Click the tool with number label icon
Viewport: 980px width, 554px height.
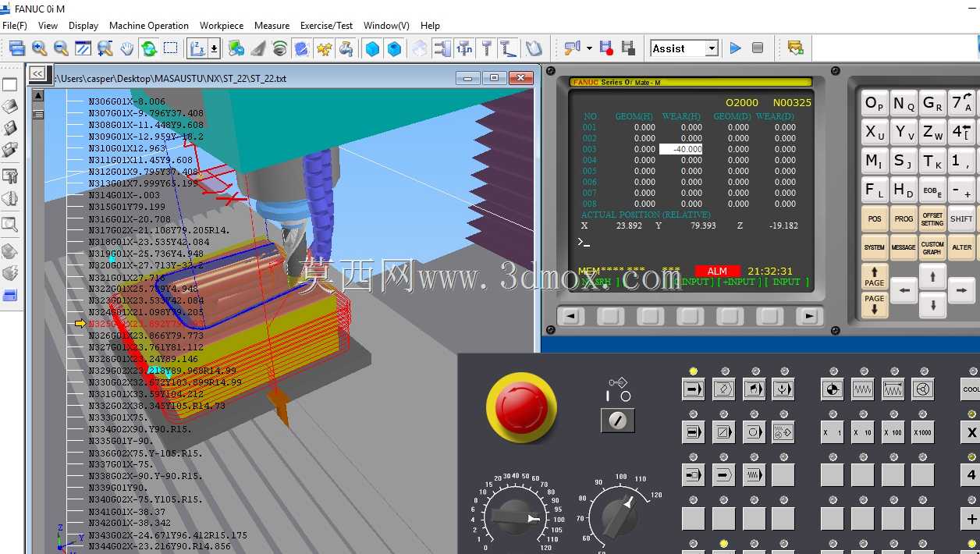[464, 48]
